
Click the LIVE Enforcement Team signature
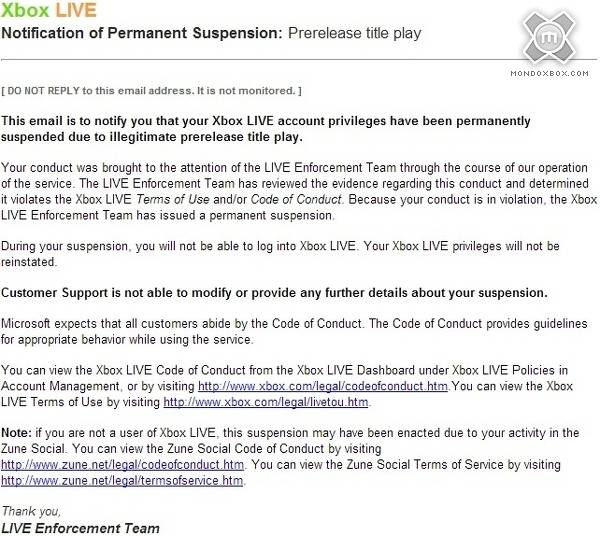tap(80, 526)
